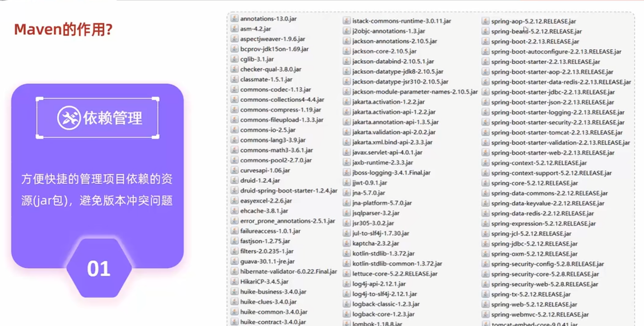Click the Maven的作用? slide title
Image resolution: width=644 pixels, height=326 pixels.
(x=63, y=29)
